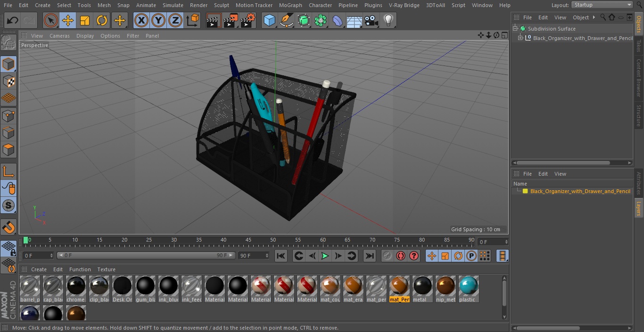Click the Bend deformer icon

338,20
